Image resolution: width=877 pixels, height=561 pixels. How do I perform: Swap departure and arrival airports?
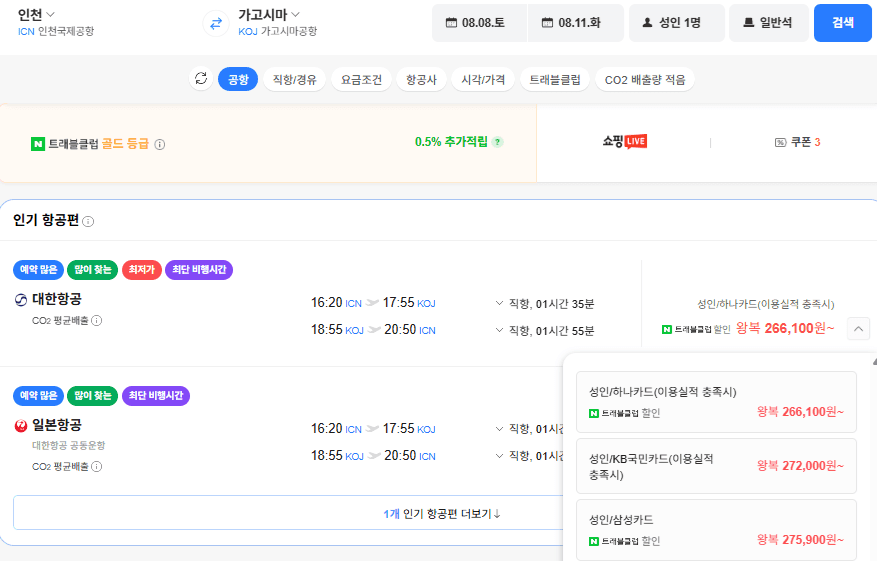click(x=216, y=23)
